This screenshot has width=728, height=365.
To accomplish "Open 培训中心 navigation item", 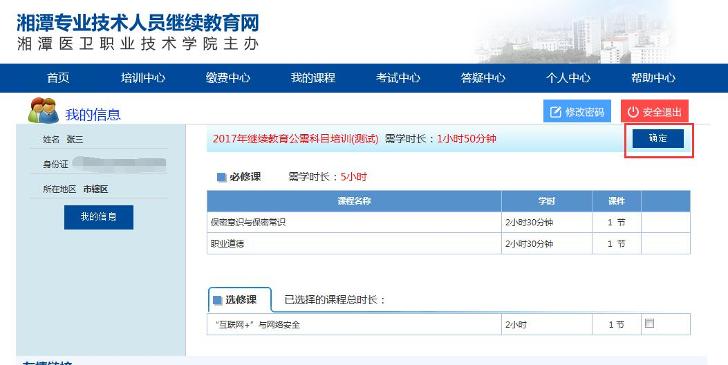I will pos(143,78).
